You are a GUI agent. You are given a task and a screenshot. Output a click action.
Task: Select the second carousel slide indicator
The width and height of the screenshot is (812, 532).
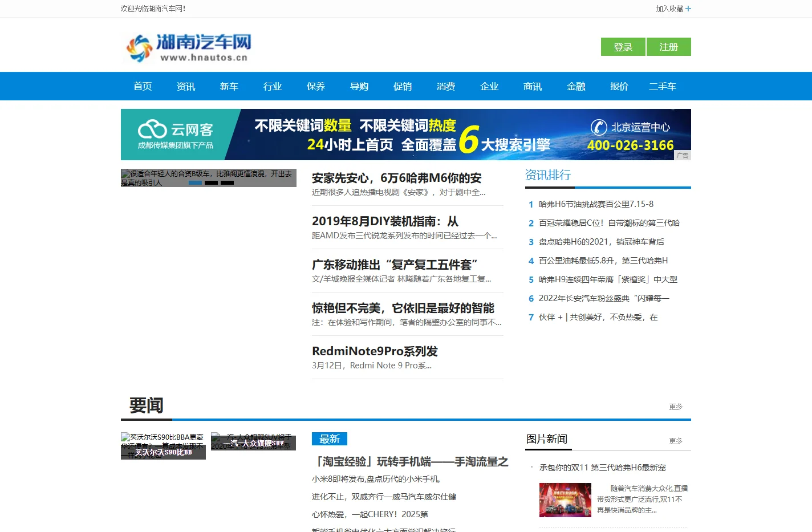211,183
